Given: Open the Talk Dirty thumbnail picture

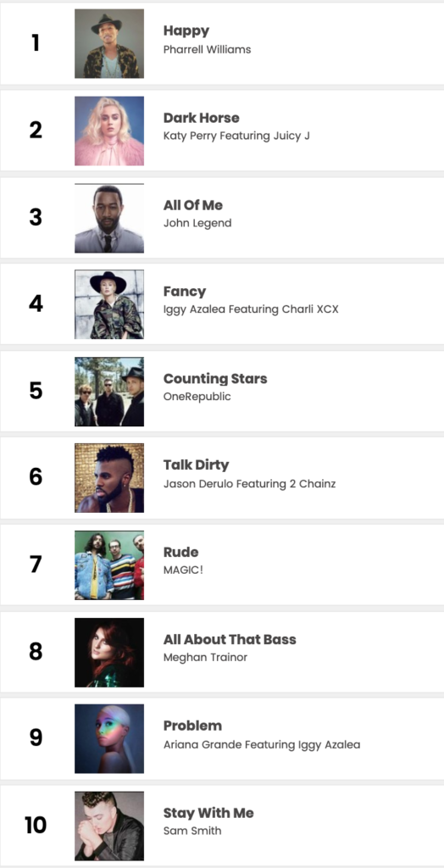Looking at the screenshot, I should tap(109, 478).
